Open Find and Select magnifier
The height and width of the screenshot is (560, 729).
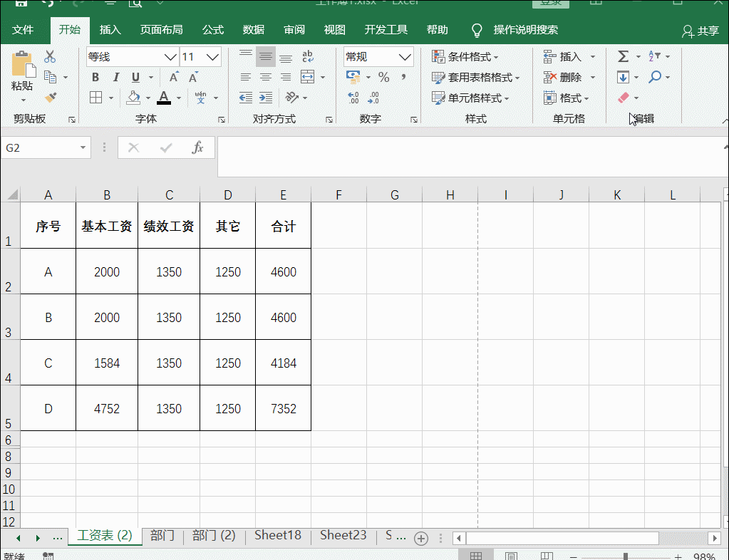click(655, 77)
